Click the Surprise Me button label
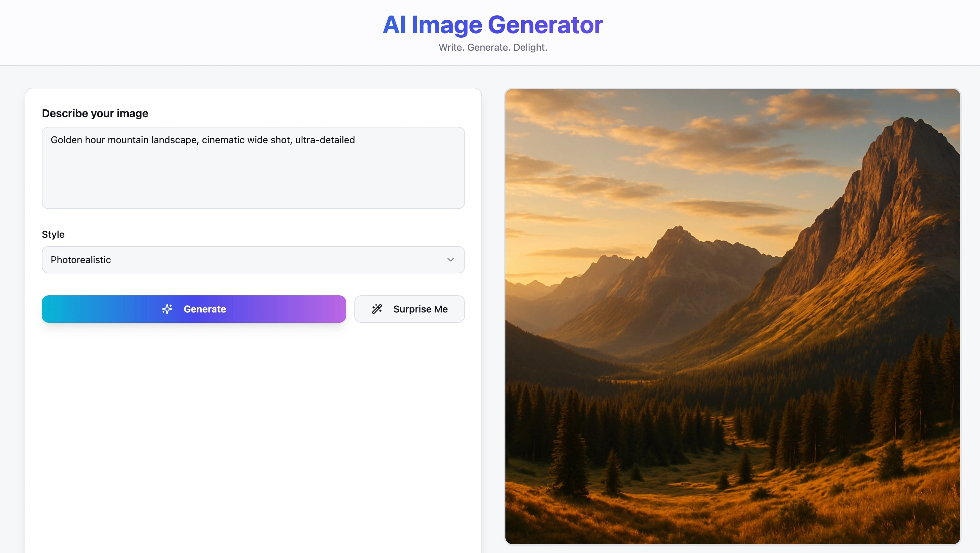The height and width of the screenshot is (553, 980). pos(420,309)
